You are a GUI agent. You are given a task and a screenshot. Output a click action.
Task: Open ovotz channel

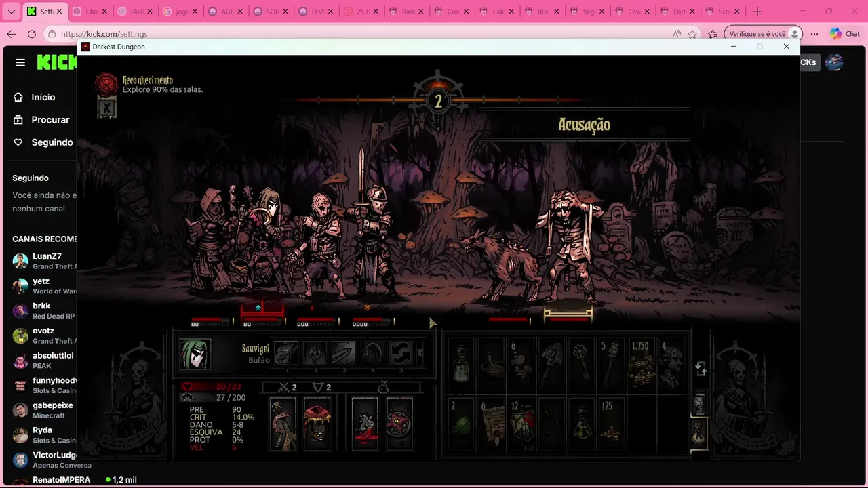44,335
